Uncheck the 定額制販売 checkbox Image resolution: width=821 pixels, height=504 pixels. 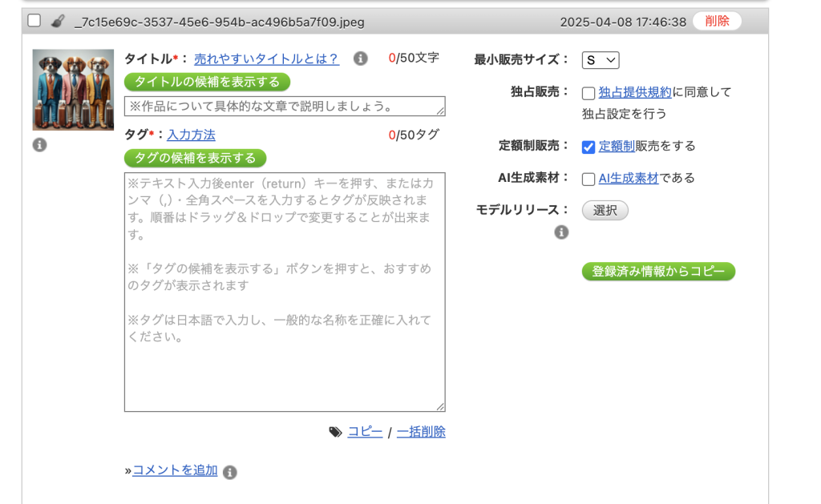[x=588, y=147]
